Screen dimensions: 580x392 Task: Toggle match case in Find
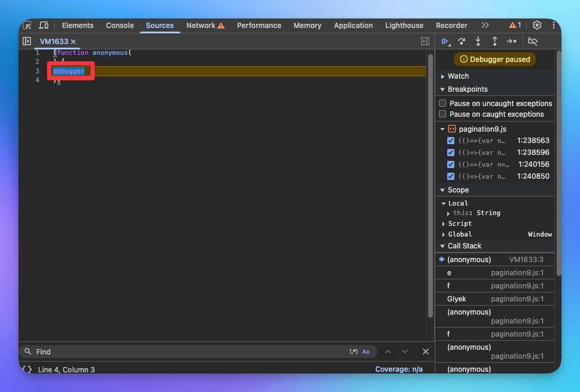click(x=366, y=351)
